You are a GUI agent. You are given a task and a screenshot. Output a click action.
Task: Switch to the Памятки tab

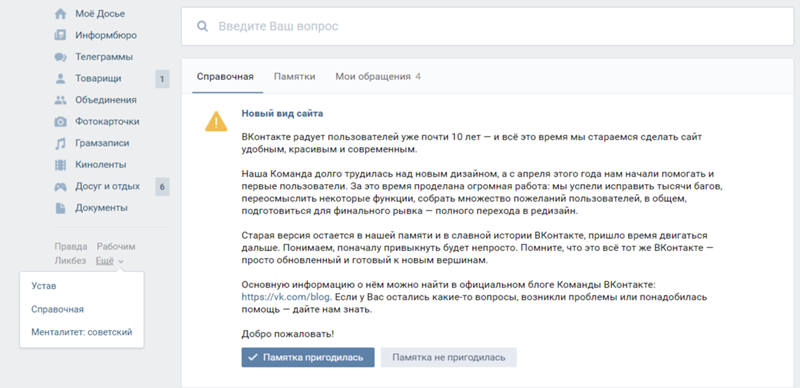[294, 77]
